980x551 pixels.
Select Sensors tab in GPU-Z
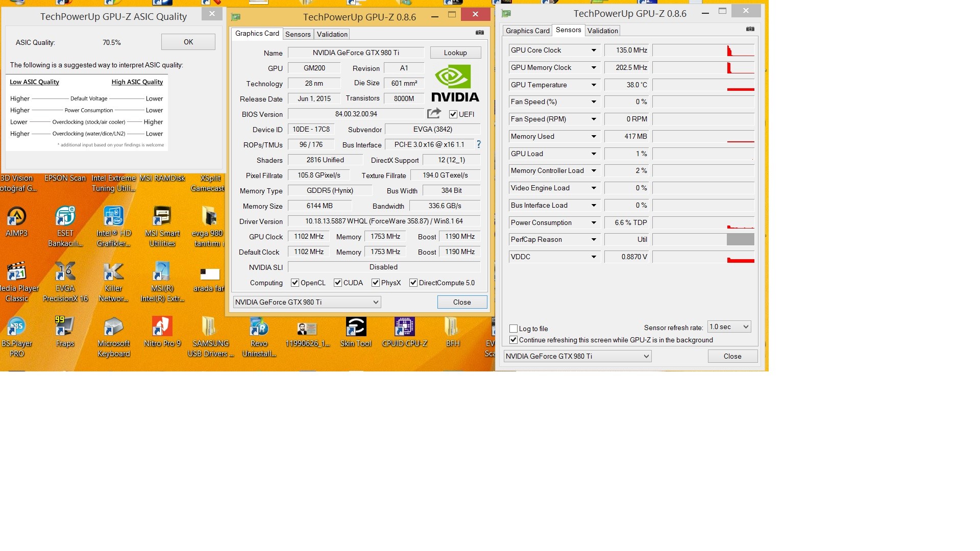(297, 34)
